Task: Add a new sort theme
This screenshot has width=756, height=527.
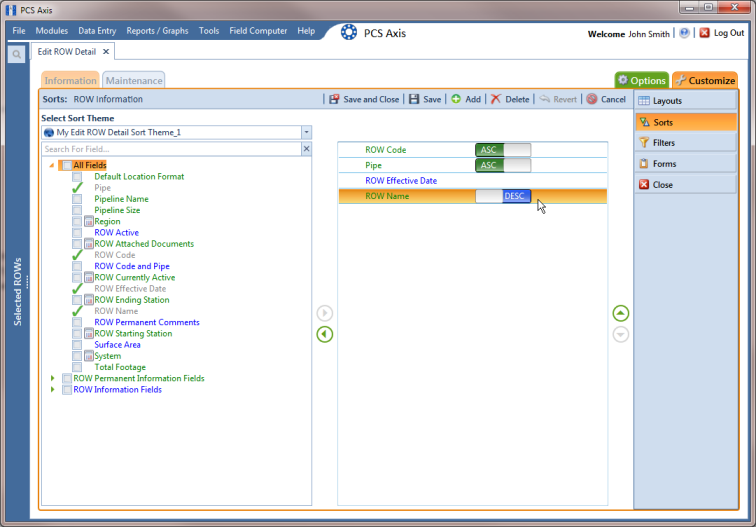Action: pos(466,99)
